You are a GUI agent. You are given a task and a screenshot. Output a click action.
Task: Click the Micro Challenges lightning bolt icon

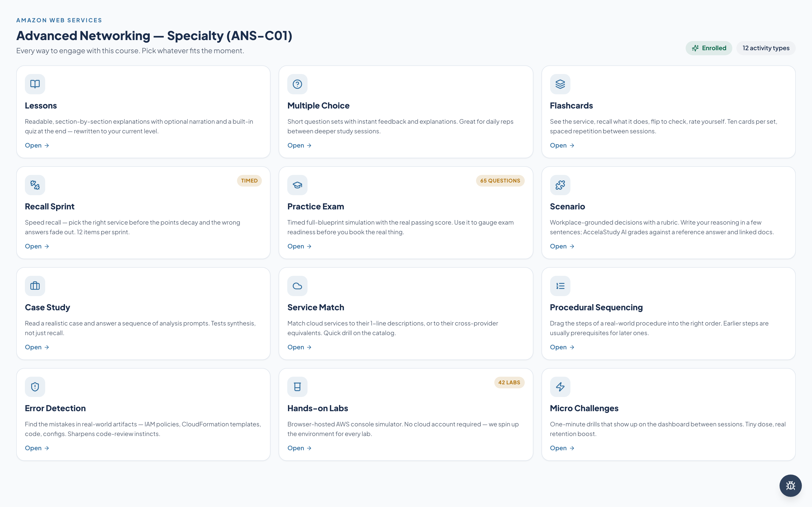(560, 387)
